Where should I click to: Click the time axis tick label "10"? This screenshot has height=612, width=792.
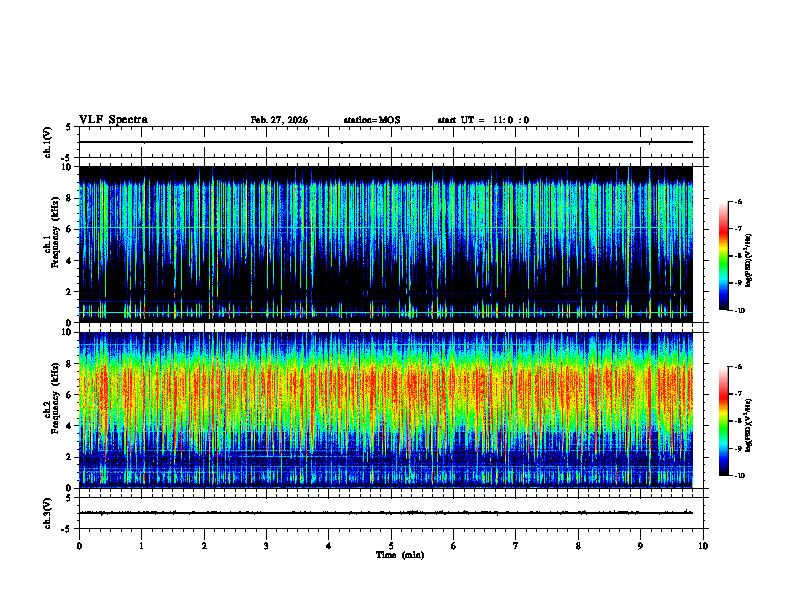pos(703,546)
